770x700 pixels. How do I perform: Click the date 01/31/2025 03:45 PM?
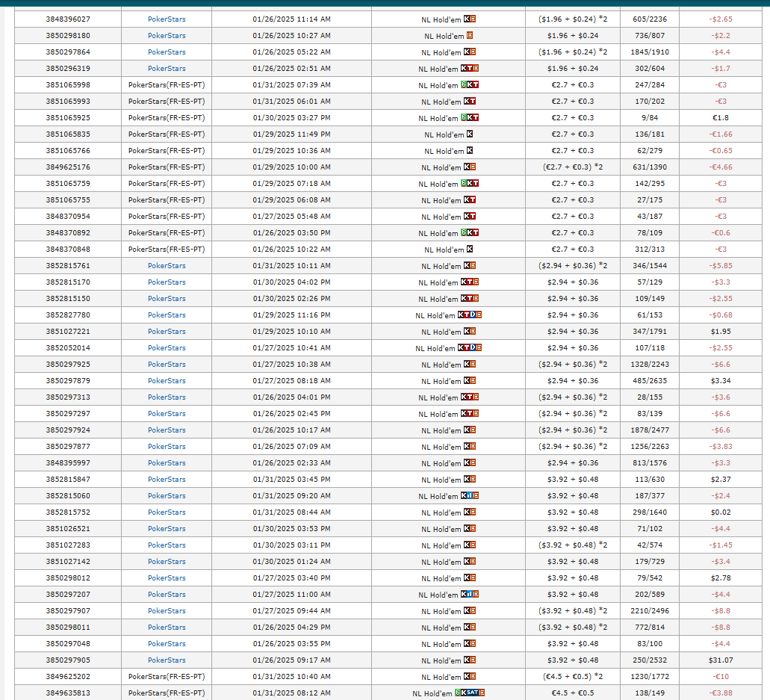[292, 479]
